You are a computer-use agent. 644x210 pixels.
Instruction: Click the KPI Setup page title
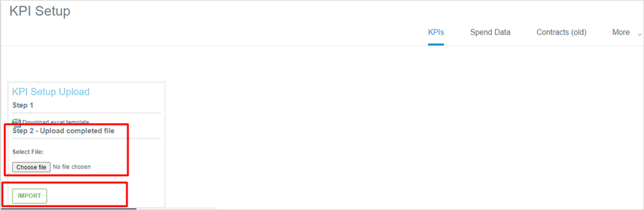(39, 11)
